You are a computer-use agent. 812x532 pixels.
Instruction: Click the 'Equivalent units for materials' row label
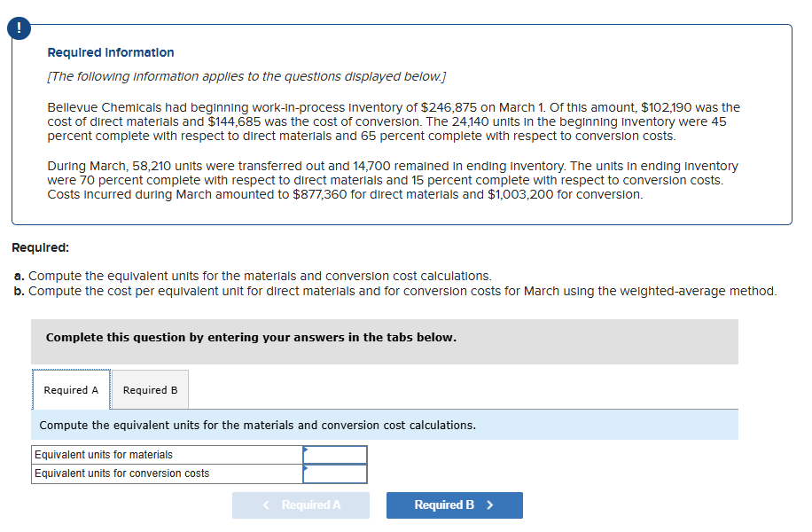click(104, 455)
